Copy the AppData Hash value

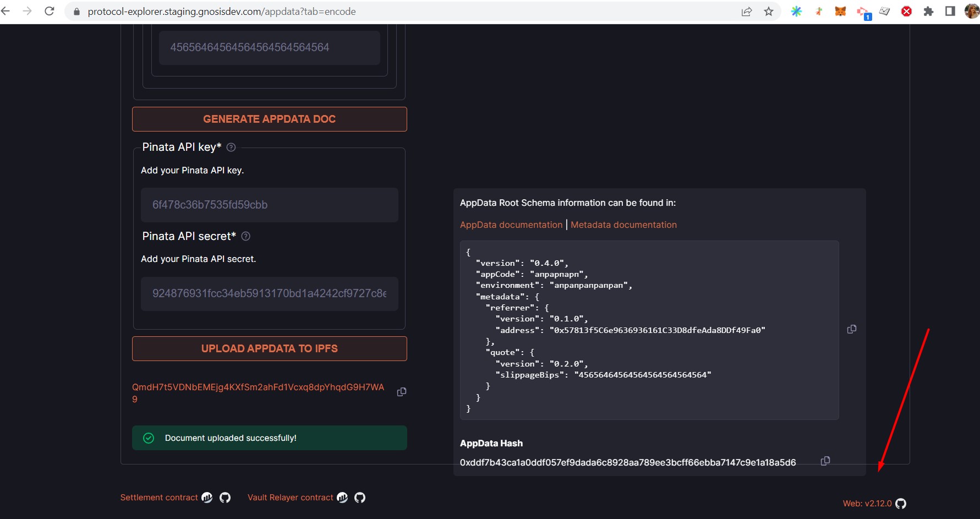(x=825, y=461)
